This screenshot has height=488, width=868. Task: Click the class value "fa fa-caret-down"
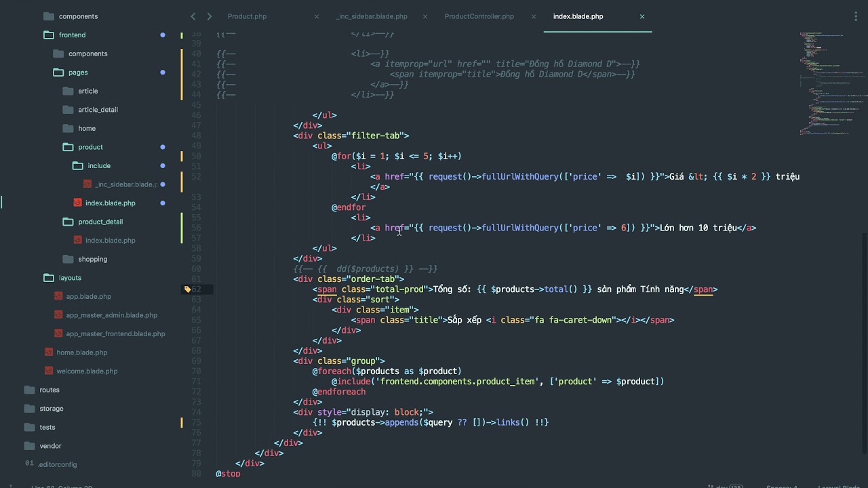click(570, 320)
